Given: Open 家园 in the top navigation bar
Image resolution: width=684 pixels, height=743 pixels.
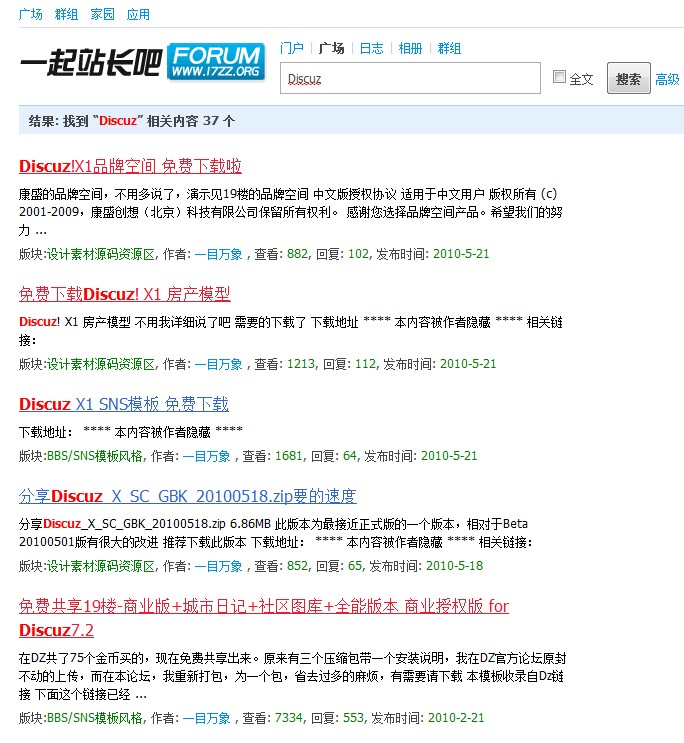Looking at the screenshot, I should [x=102, y=14].
